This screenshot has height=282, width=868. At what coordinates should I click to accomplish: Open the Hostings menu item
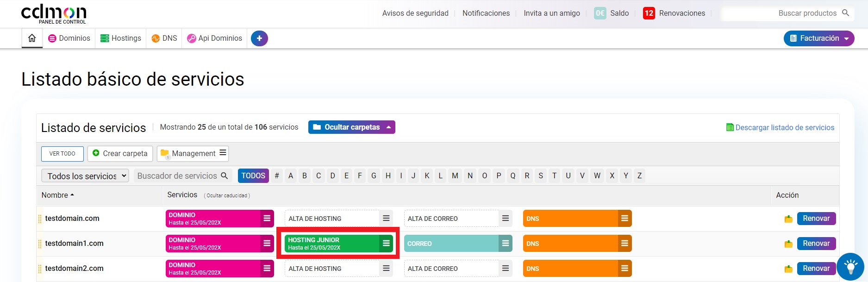(x=121, y=38)
